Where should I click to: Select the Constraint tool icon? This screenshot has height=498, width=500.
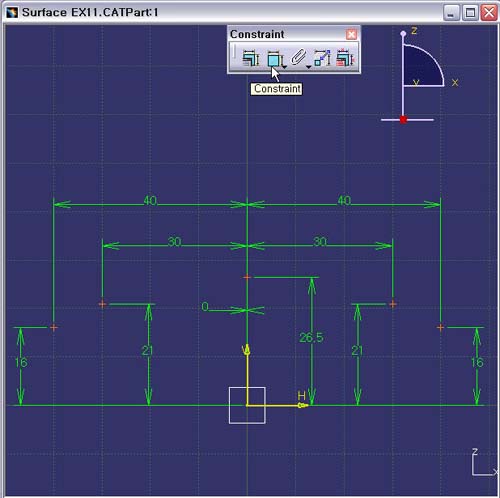click(274, 59)
